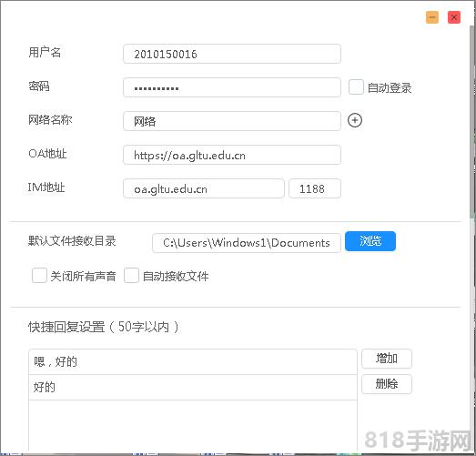Check the 自动接收文件 auto receive files option
The width and height of the screenshot is (476, 456).
[131, 276]
